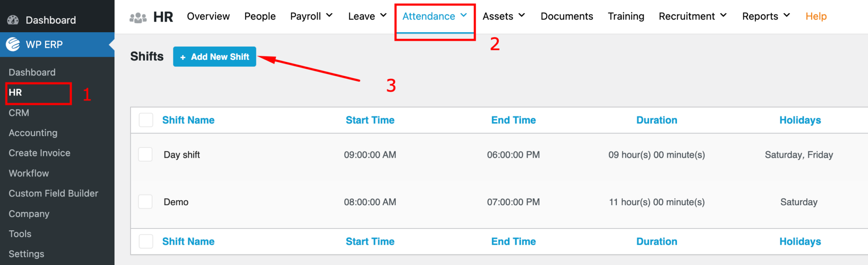Check the select-all checkbox in header row

(x=145, y=120)
